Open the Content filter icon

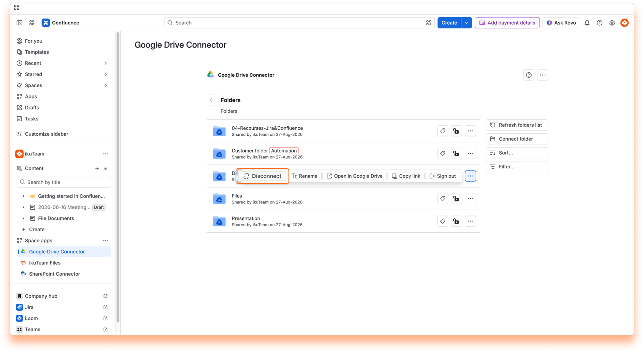point(105,168)
